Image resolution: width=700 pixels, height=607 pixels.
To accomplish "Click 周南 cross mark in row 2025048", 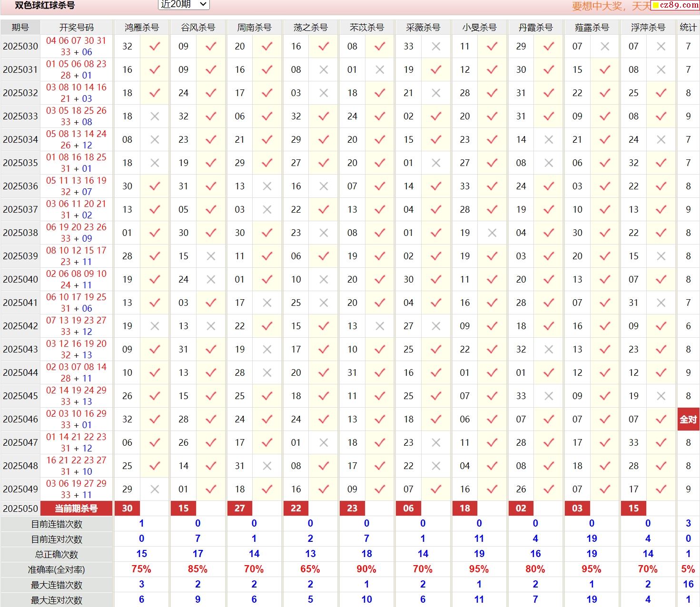I will pyautogui.click(x=267, y=466).
